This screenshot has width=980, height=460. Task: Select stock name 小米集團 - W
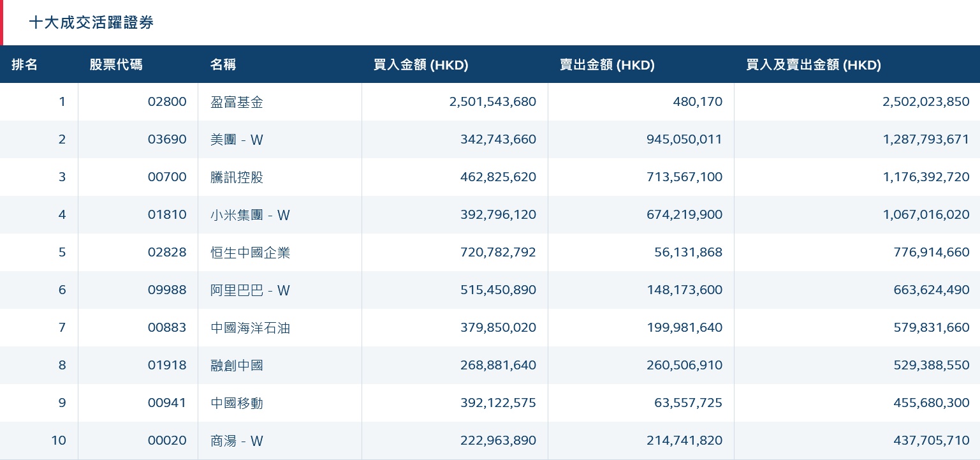250,215
